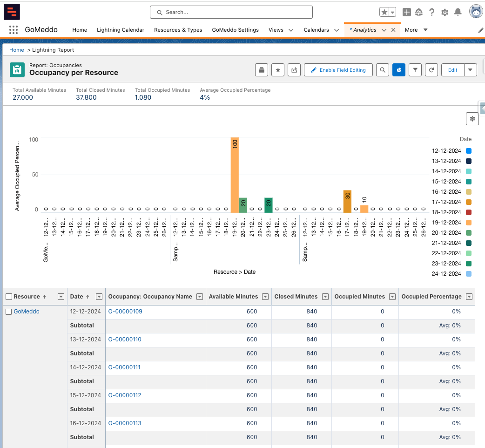Open the Resources & Types tab
This screenshot has height=448, width=485.
pos(178,30)
